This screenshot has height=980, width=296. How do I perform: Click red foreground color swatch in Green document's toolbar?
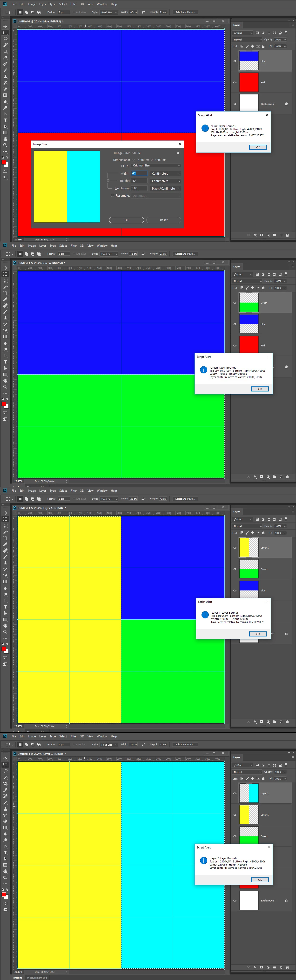pyautogui.click(x=4, y=404)
